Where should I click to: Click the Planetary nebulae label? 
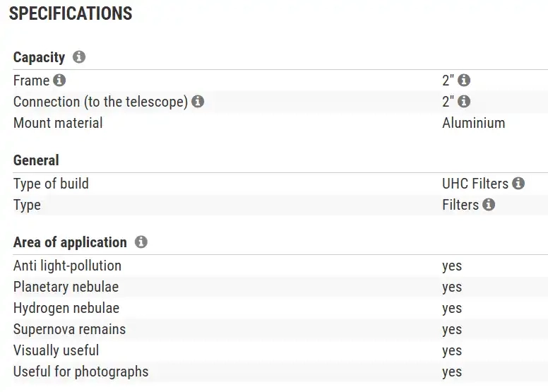click(x=66, y=287)
